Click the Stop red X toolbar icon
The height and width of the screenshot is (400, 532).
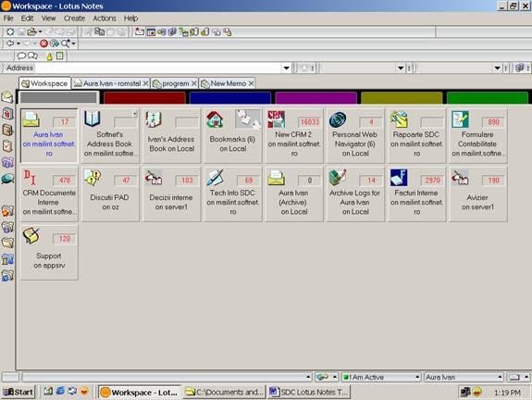click(x=43, y=44)
